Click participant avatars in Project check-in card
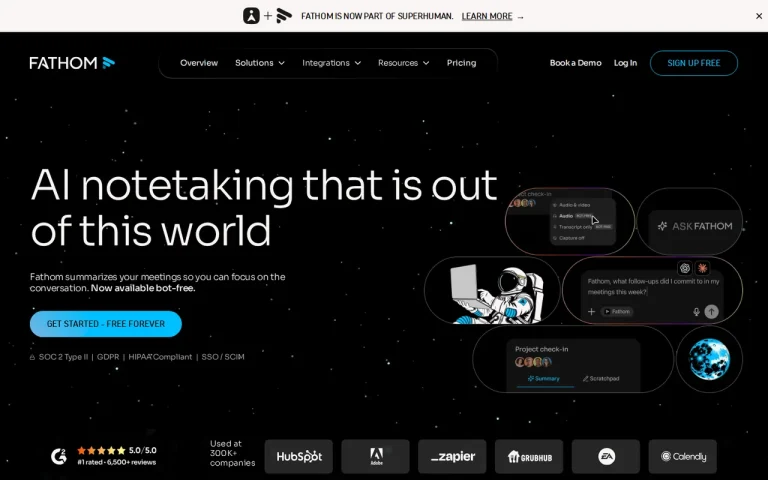768x480 pixels. [x=533, y=362]
